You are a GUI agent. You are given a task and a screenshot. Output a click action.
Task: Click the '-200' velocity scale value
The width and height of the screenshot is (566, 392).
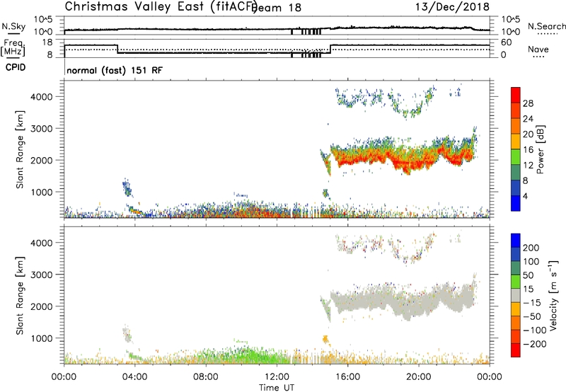pos(534,344)
